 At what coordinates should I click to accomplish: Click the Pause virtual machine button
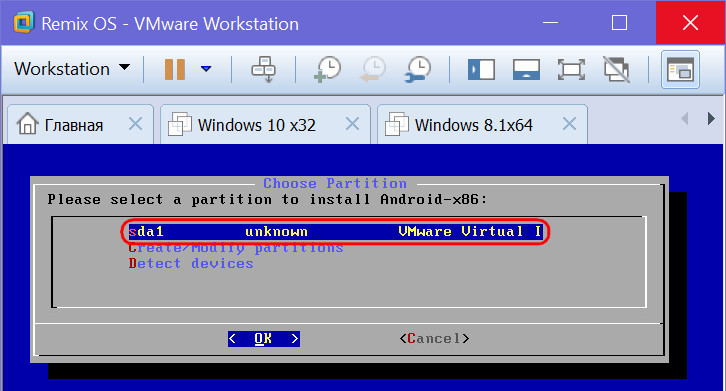pyautogui.click(x=175, y=69)
